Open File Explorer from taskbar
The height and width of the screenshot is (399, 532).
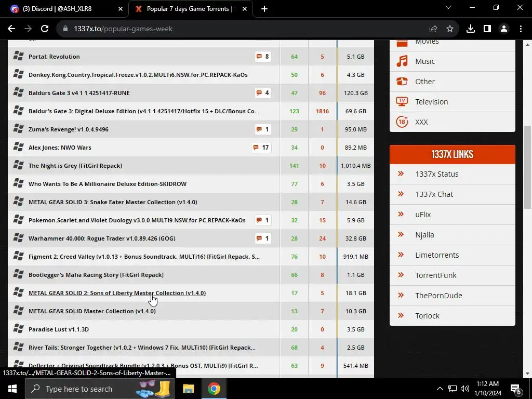(x=188, y=389)
